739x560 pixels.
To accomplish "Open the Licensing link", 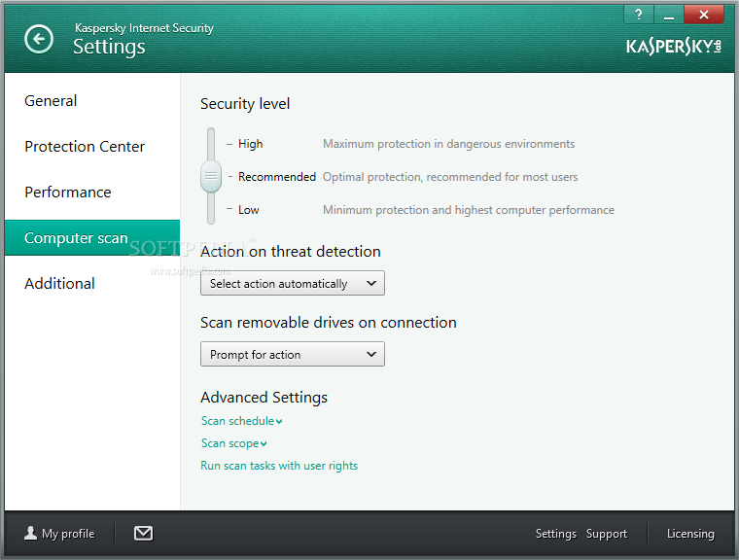I will tap(690, 534).
